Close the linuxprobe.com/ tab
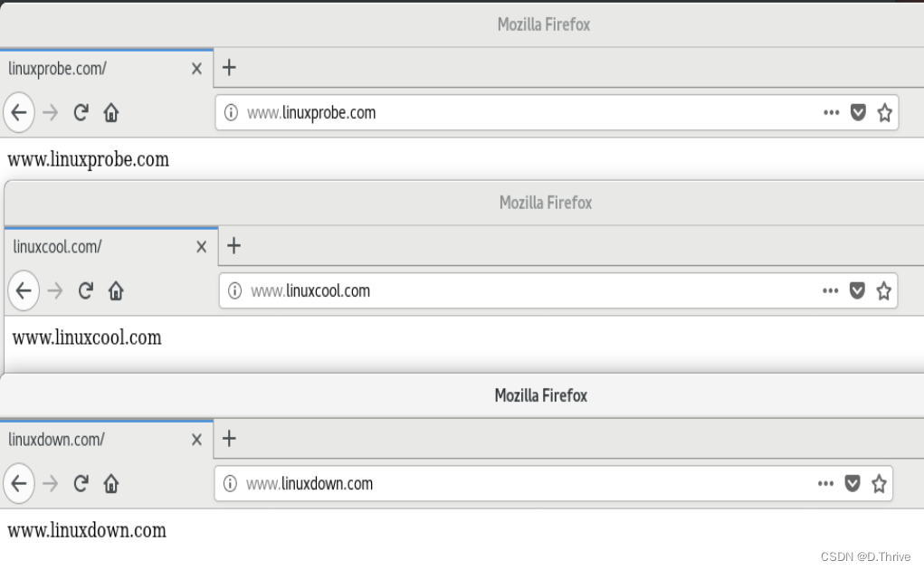The image size is (924, 570). pos(196,69)
